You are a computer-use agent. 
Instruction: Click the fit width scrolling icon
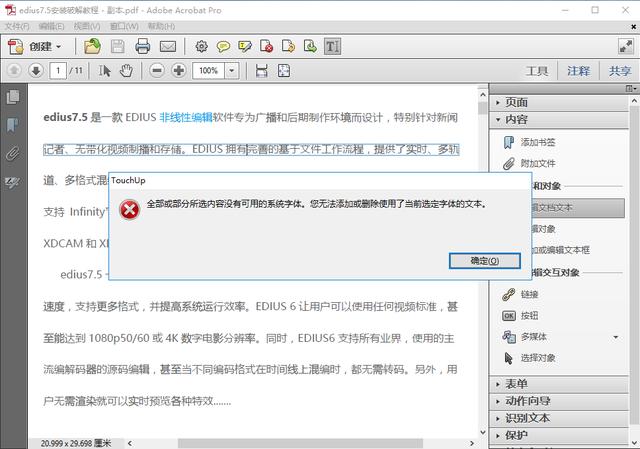261,71
